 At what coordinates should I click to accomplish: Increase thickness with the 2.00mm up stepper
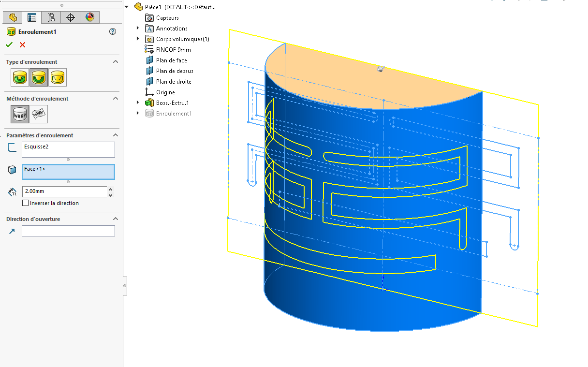pyautogui.click(x=111, y=189)
